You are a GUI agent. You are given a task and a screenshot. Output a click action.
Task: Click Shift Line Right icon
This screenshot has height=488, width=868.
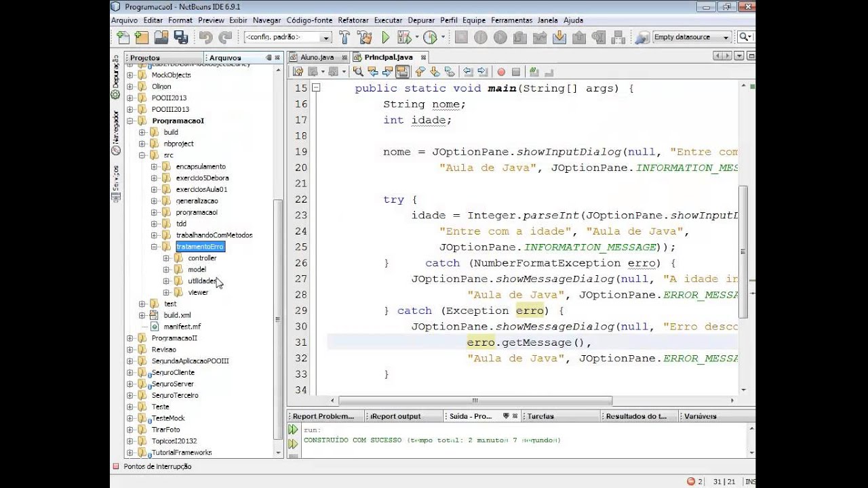click(482, 72)
